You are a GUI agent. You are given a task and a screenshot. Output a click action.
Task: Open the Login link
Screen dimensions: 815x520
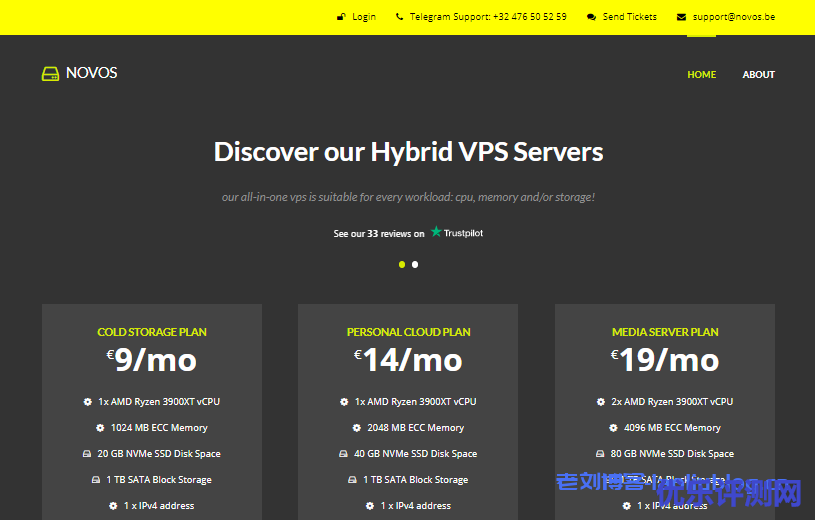click(x=364, y=17)
